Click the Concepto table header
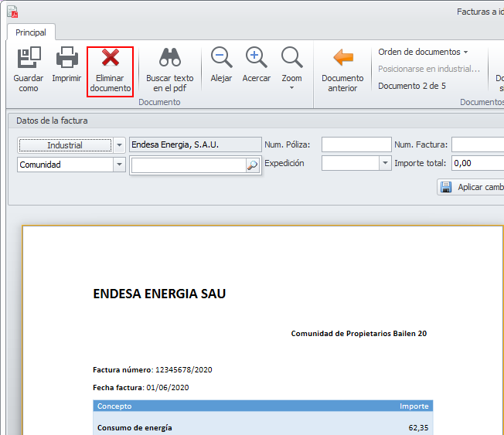504x435 pixels. [114, 406]
